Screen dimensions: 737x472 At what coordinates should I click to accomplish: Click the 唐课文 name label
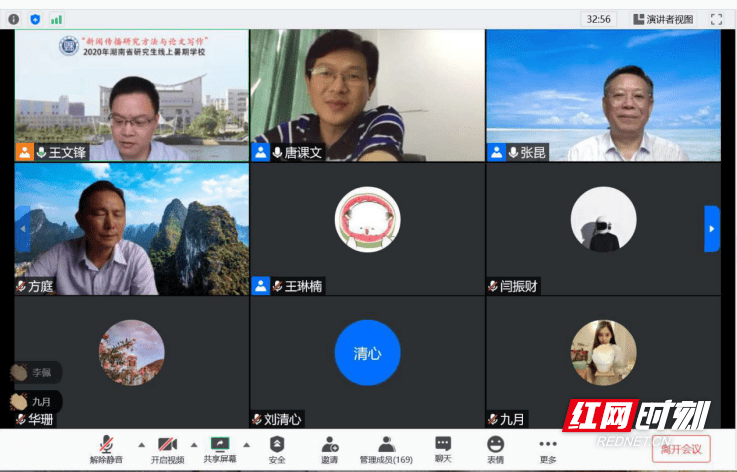point(303,153)
